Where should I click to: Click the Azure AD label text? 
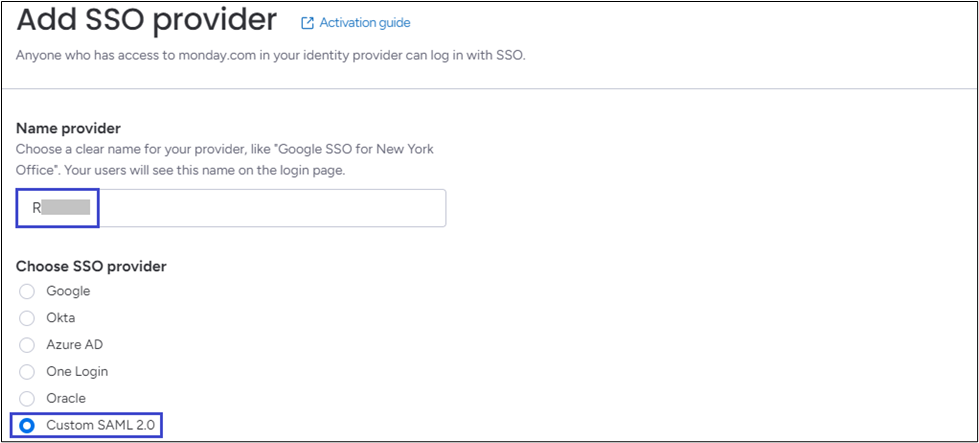click(74, 345)
